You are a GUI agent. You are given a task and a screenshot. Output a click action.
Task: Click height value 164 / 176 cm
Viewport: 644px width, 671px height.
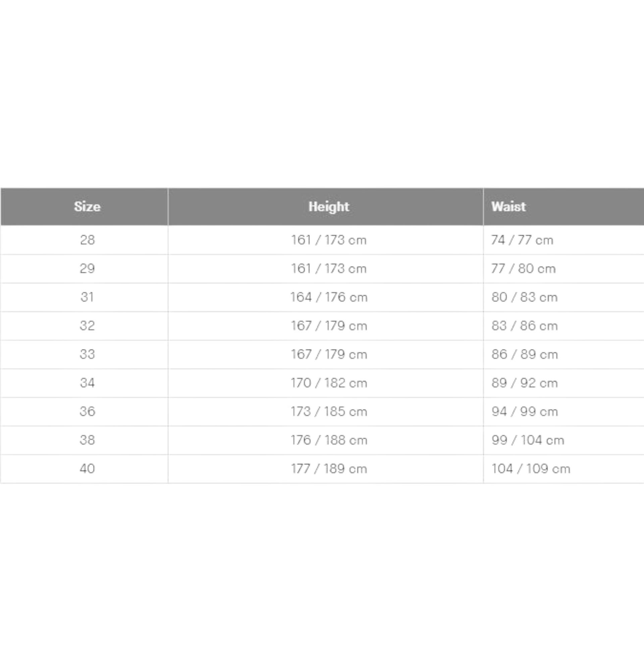(329, 297)
